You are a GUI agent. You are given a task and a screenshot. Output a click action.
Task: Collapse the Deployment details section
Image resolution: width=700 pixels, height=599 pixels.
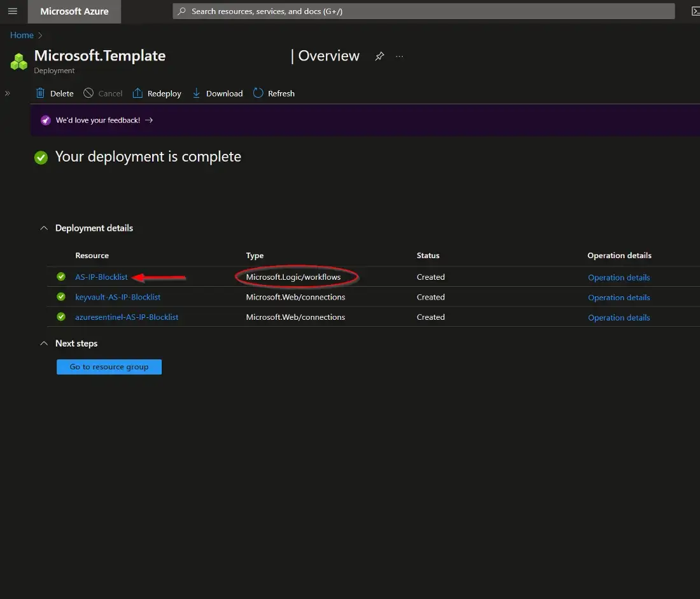pyautogui.click(x=44, y=228)
